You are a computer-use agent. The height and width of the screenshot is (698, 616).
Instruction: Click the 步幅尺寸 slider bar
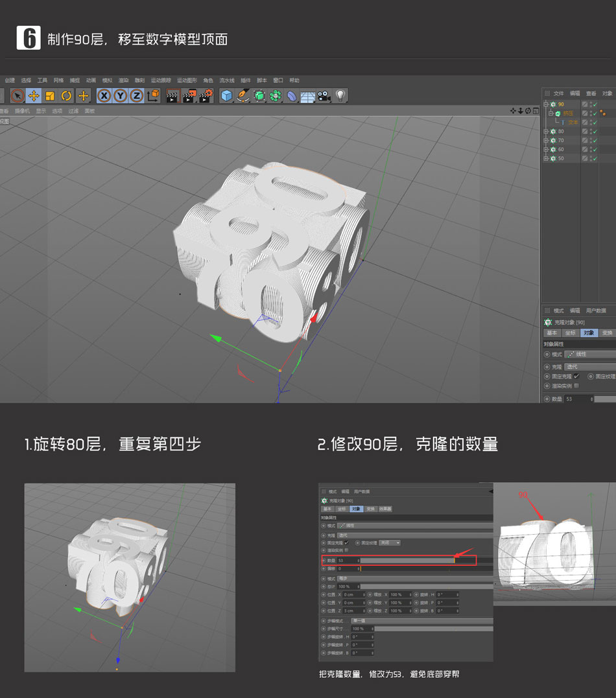click(434, 629)
